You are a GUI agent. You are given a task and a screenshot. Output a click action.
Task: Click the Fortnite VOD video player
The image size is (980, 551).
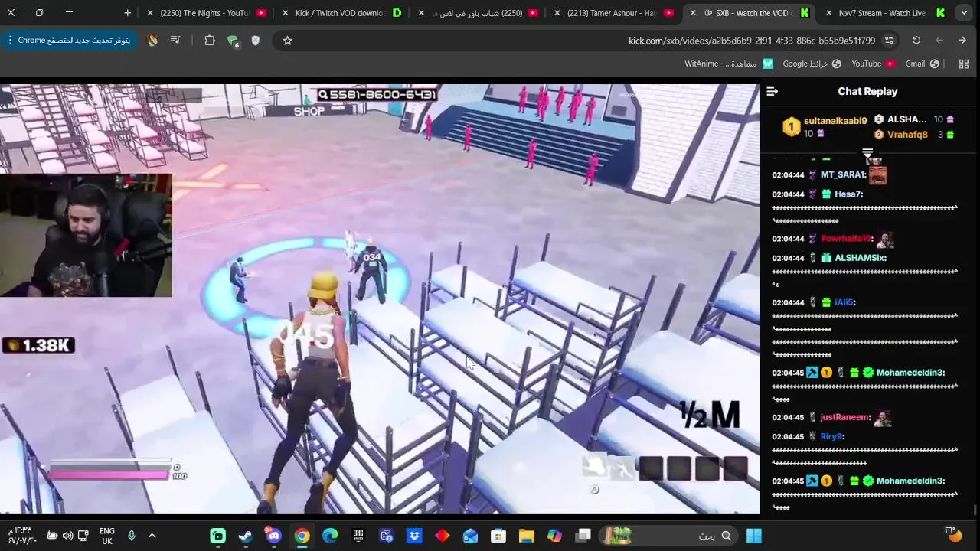(x=380, y=298)
